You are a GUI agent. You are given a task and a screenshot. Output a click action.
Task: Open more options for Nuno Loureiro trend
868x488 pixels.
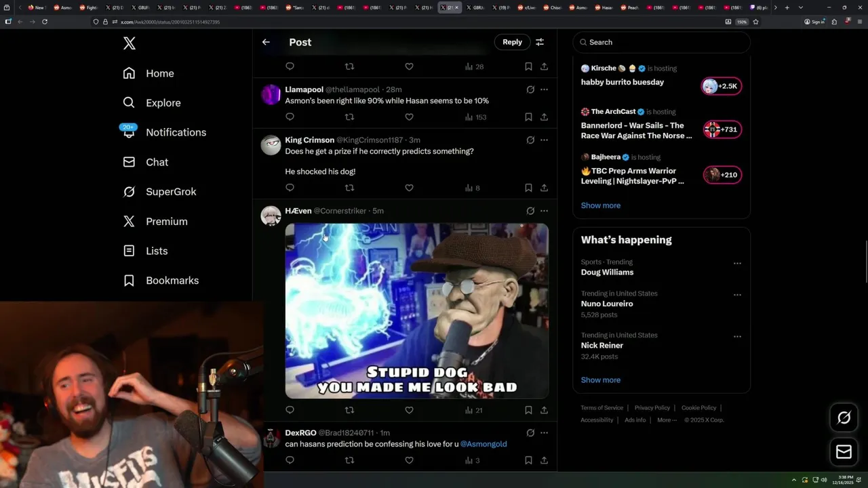coord(737,296)
